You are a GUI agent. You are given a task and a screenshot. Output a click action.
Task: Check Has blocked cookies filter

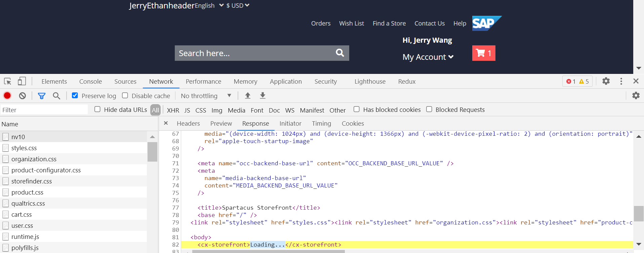pos(357,109)
